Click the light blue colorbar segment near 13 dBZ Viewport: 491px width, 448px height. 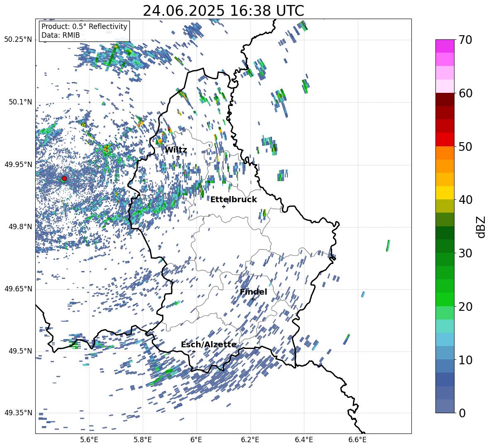[445, 339]
